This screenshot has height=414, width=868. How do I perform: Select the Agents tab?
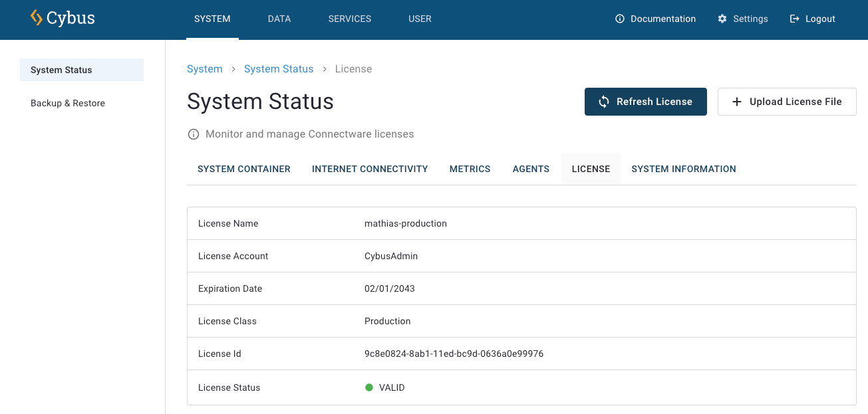click(x=531, y=169)
